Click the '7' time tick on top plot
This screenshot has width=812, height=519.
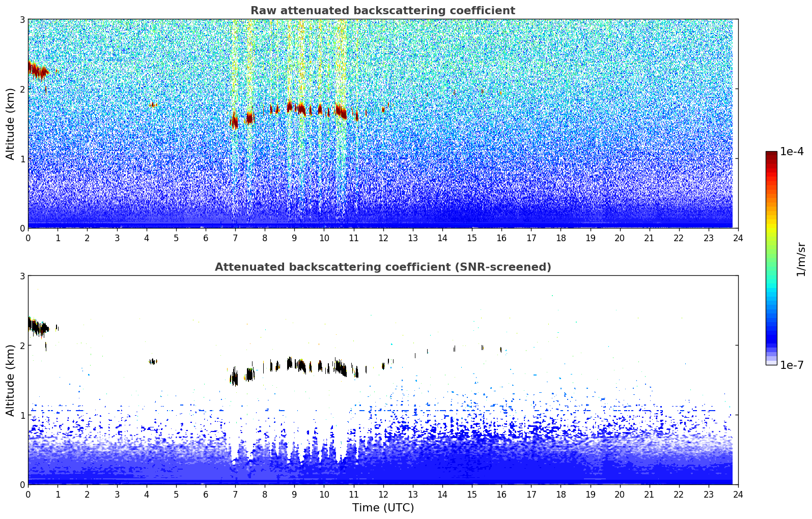point(235,238)
